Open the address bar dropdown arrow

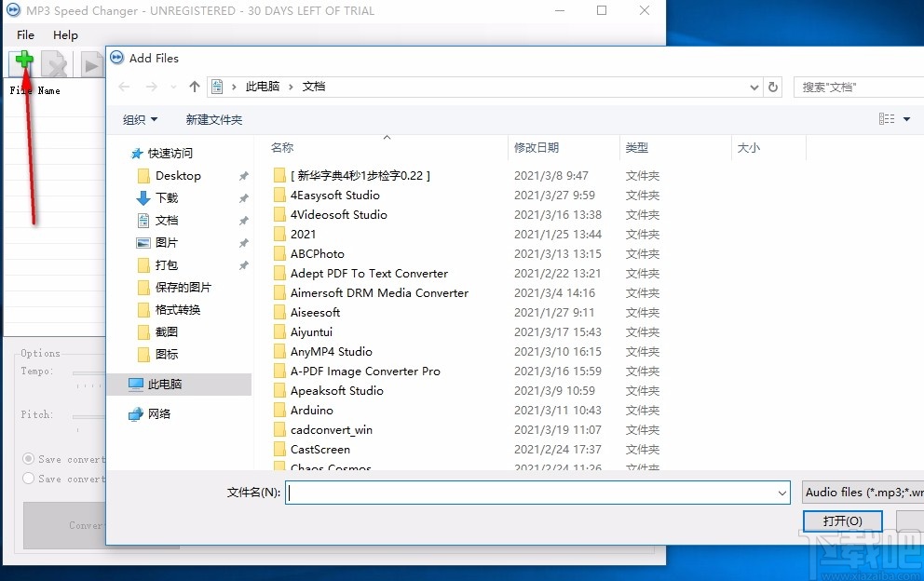(754, 86)
